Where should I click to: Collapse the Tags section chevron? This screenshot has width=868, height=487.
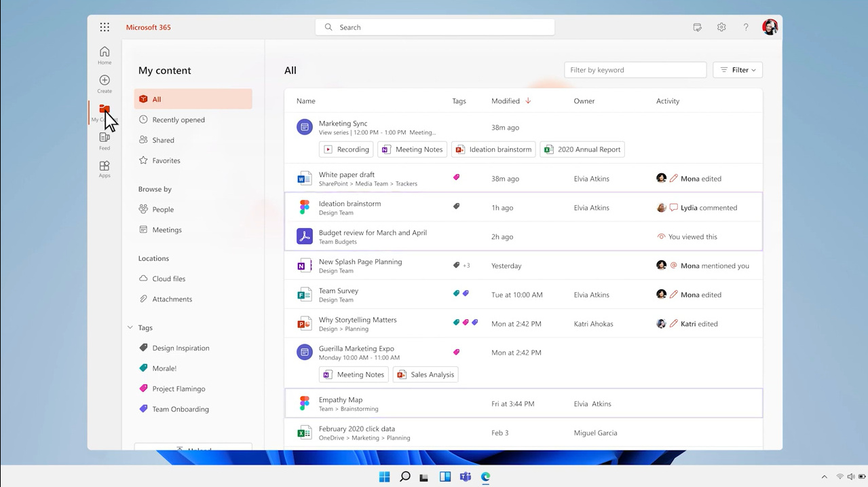(130, 327)
